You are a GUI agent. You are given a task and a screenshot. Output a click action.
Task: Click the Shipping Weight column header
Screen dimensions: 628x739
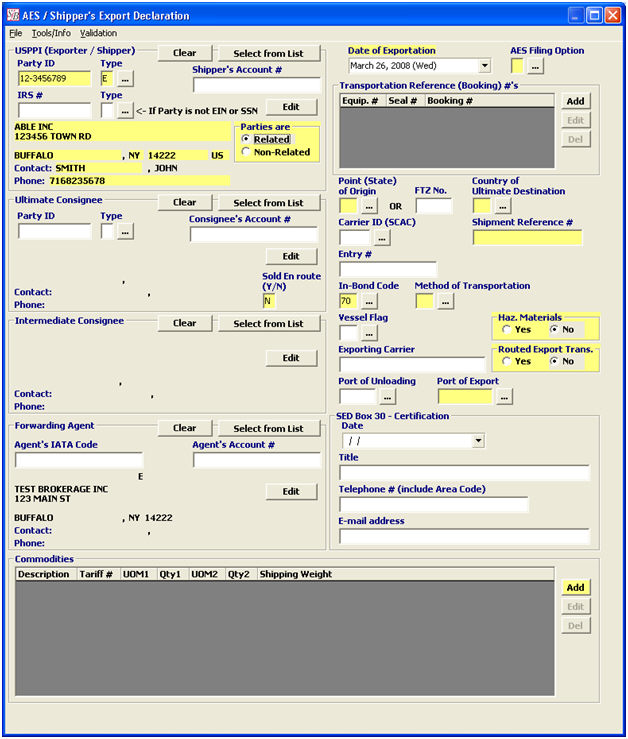(405, 574)
